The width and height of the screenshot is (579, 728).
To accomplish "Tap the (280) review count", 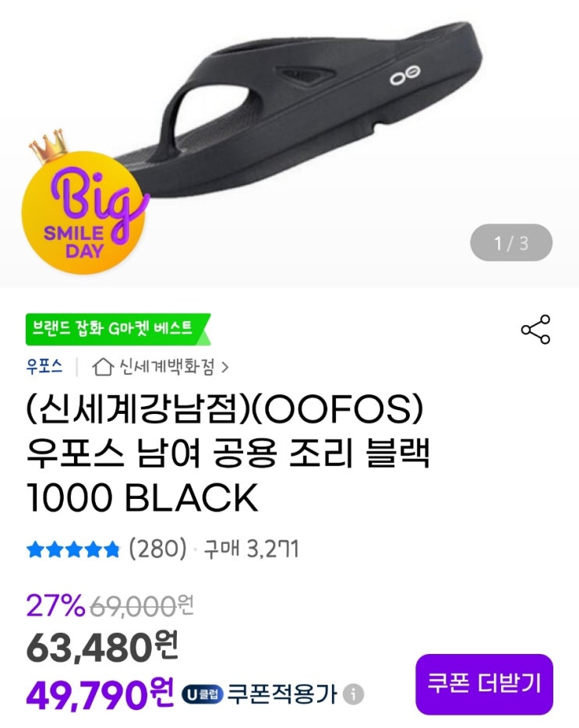I will point(158,550).
